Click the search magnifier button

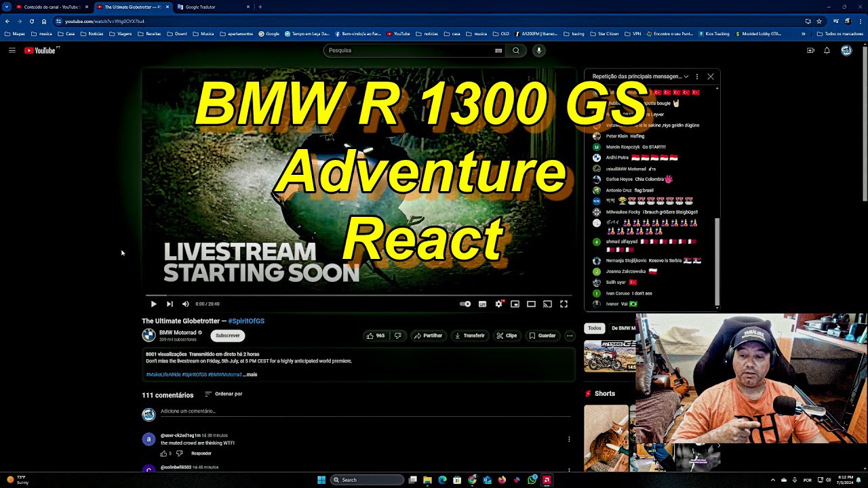pos(516,50)
